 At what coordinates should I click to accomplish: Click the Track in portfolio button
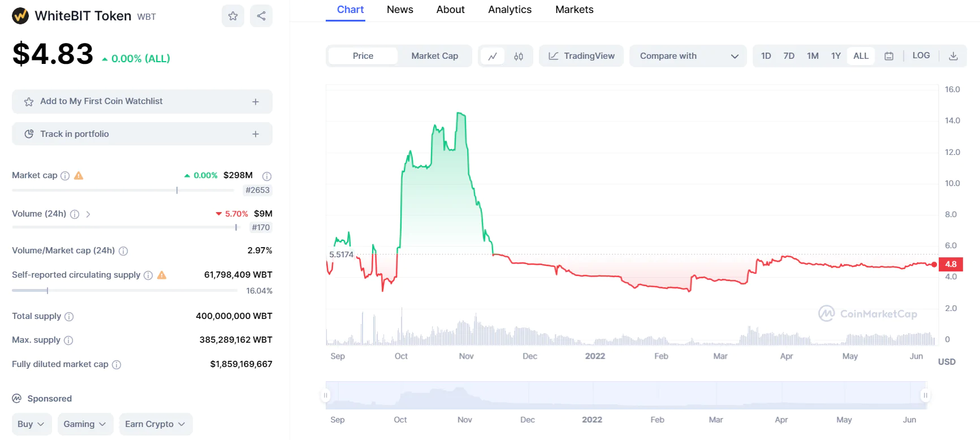pos(142,134)
